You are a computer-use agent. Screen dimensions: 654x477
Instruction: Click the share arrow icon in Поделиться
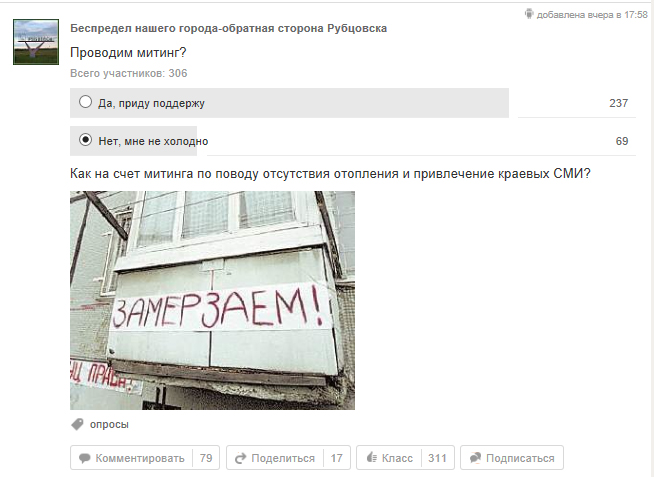tap(240, 458)
